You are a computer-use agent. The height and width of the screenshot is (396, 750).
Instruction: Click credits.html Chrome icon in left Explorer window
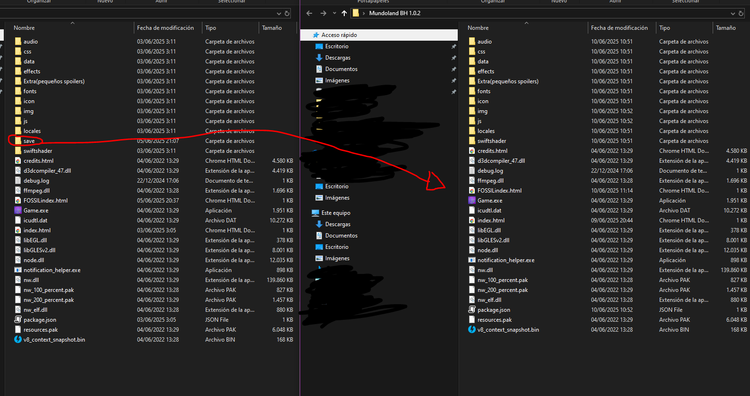tap(18, 161)
